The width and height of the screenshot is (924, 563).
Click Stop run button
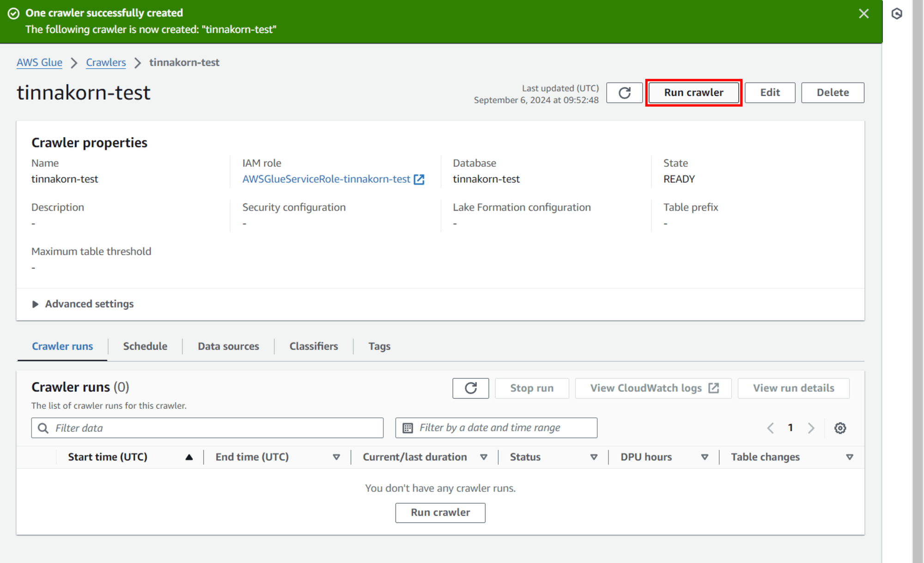click(532, 388)
